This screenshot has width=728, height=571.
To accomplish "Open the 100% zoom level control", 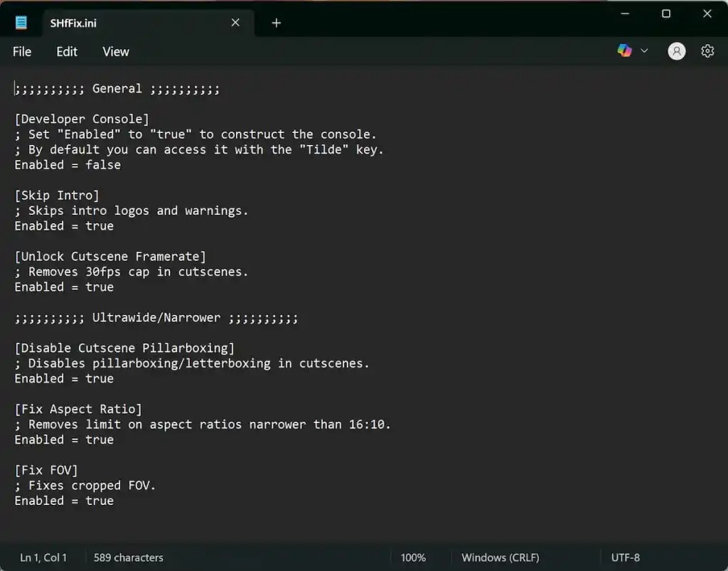I will tap(413, 557).
